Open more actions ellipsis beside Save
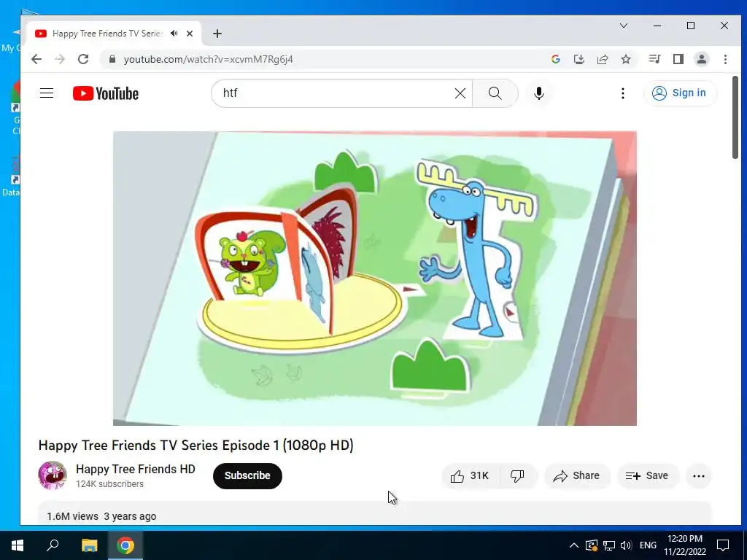Image resolution: width=747 pixels, height=560 pixels. pos(698,475)
